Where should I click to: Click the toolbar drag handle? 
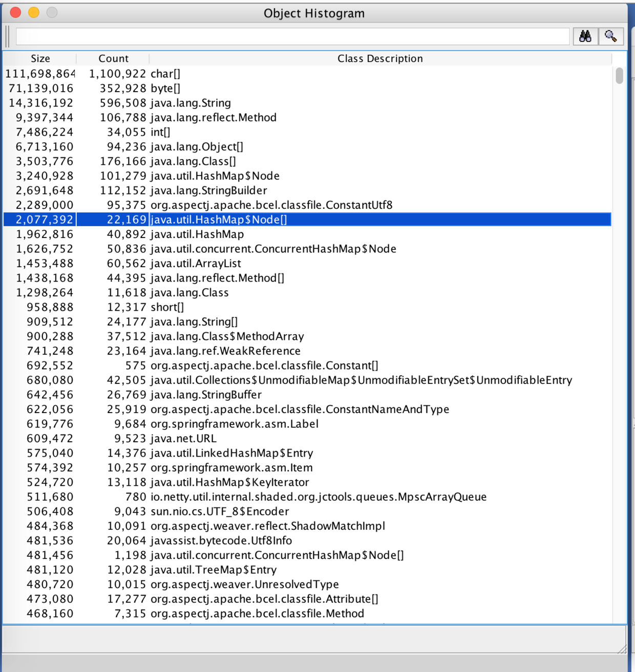click(8, 36)
